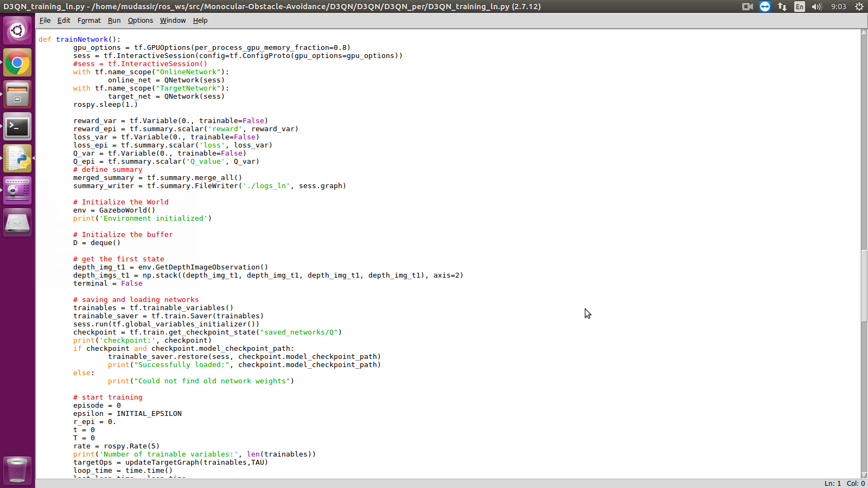
Task: Click the 'Ln: 1' status bar indicator
Action: click(833, 484)
